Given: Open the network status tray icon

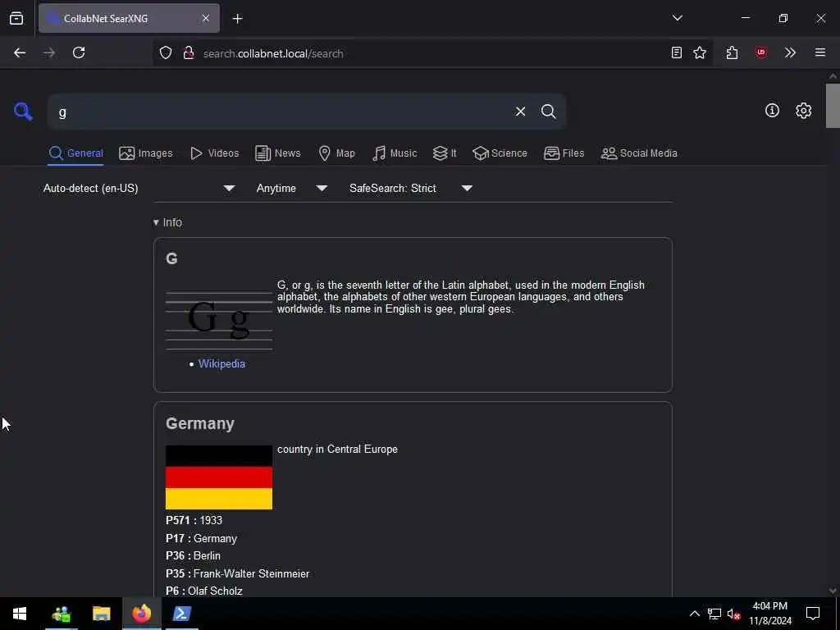Looking at the screenshot, I should (x=714, y=614).
